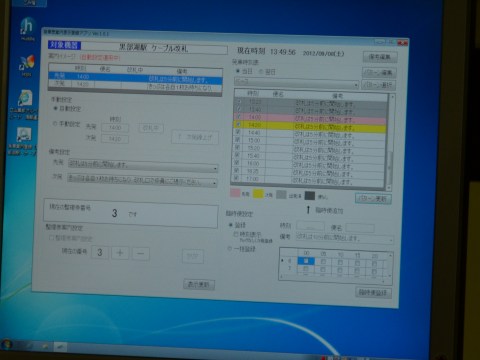This screenshot has height=360, width=480.
Task: Open the MSN butterfly desktop icon
Action: click(27, 65)
